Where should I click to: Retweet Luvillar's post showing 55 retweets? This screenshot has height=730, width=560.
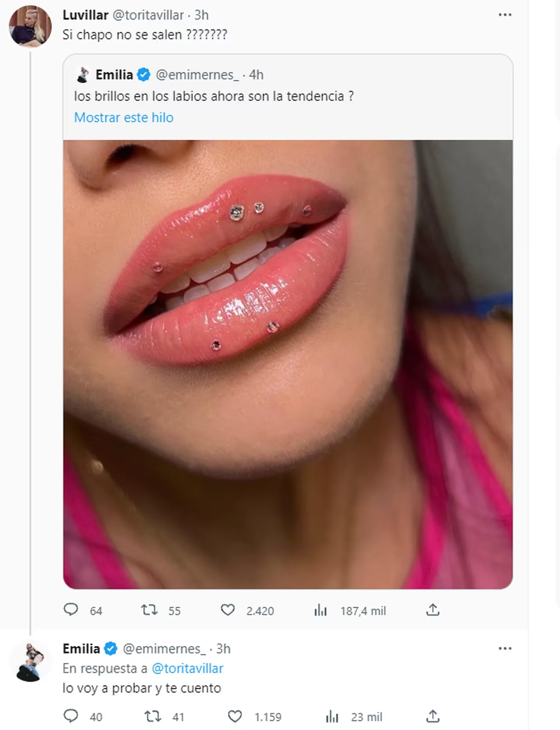pos(149,610)
